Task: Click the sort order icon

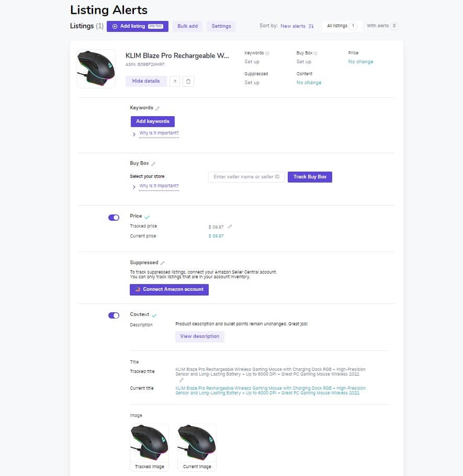Action: (x=311, y=26)
